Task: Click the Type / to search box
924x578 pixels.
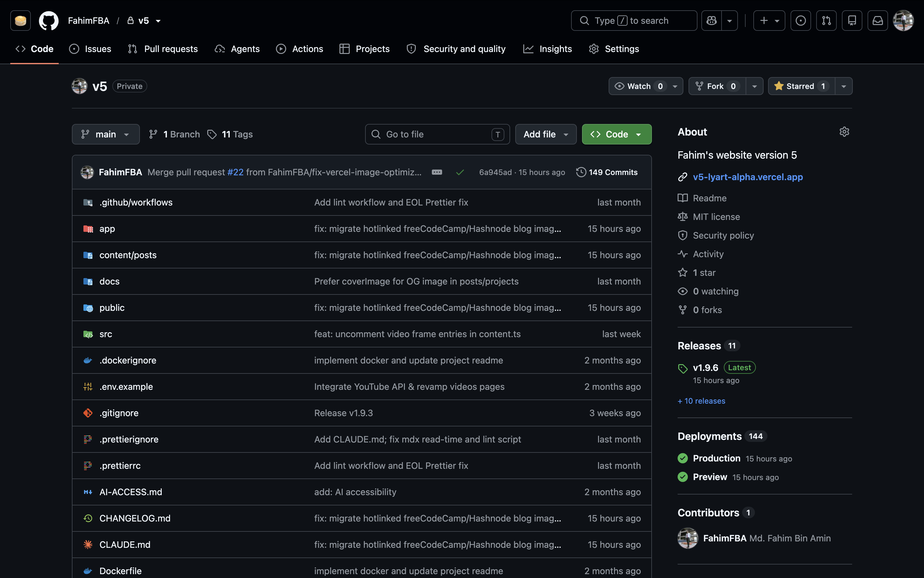Action: [634, 21]
